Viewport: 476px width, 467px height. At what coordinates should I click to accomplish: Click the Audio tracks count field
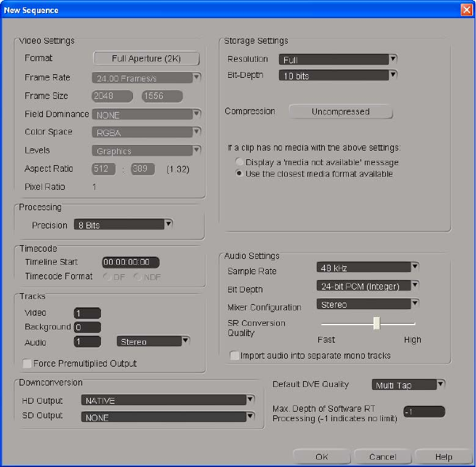click(87, 341)
